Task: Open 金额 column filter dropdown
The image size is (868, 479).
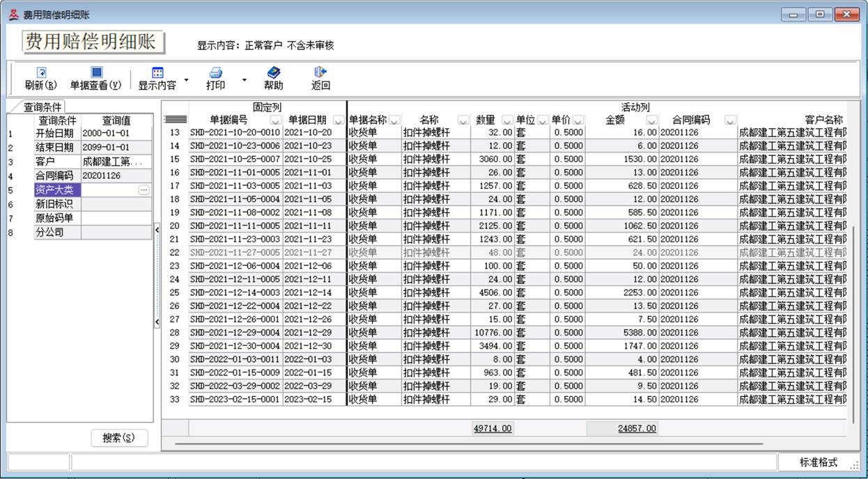Action: [651, 120]
